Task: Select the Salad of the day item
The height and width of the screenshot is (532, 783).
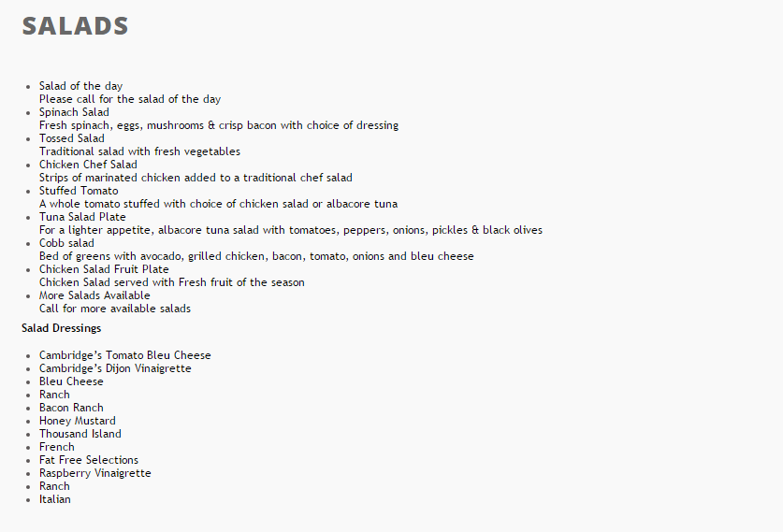Action: pyautogui.click(x=80, y=86)
